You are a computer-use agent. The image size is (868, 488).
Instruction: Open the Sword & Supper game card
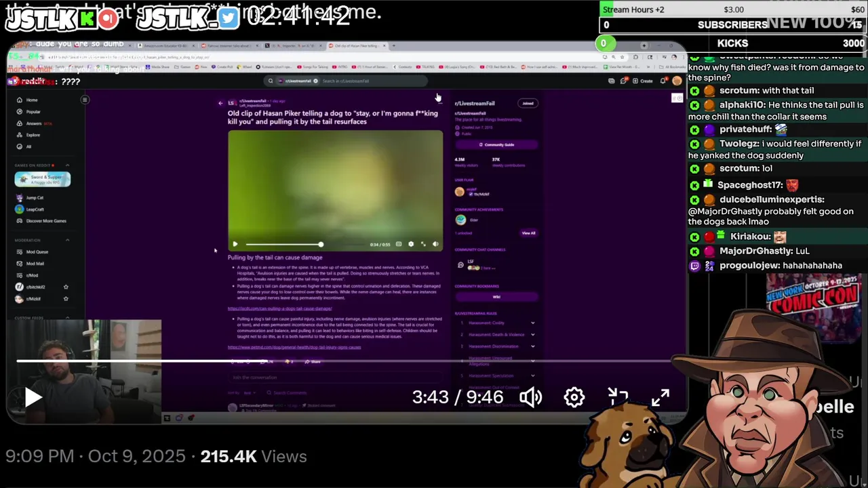[x=42, y=179]
